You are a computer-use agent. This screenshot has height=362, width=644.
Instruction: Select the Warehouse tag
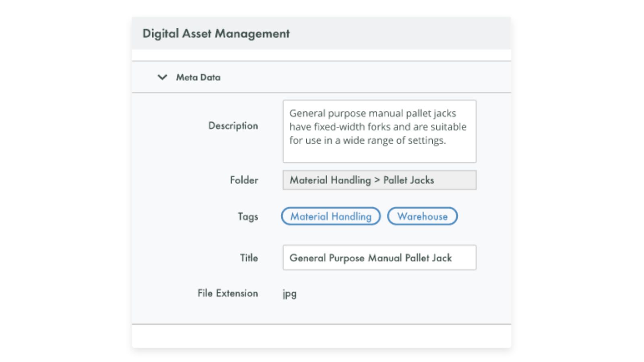(x=422, y=216)
